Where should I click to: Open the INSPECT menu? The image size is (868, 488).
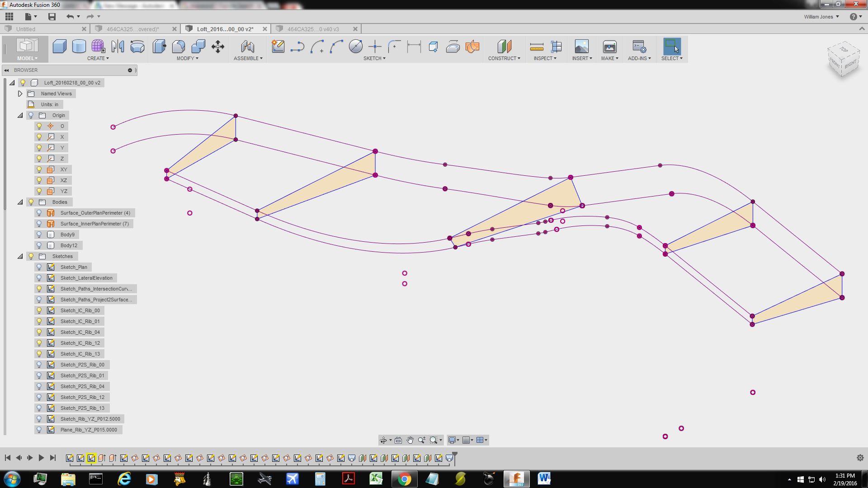pos(544,58)
